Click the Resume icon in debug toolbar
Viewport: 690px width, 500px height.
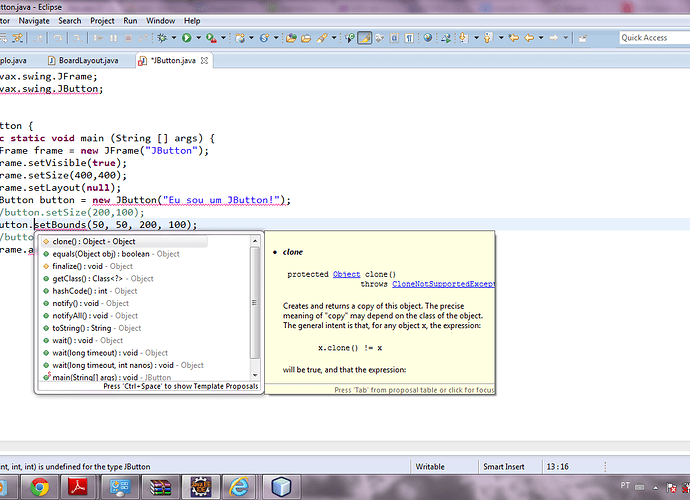(x=99, y=38)
